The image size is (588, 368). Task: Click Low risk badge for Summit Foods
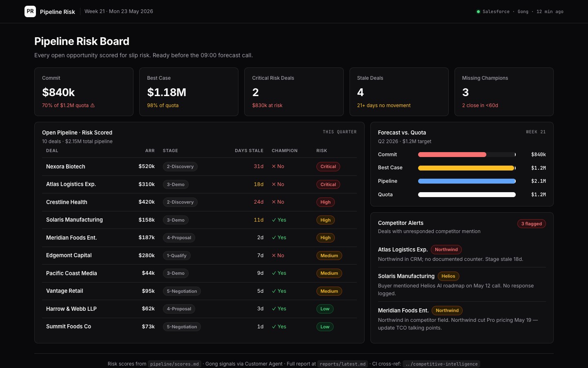point(325,327)
